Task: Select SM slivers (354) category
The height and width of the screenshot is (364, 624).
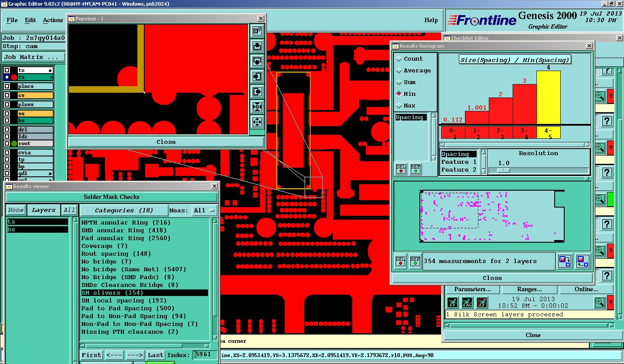Action: point(144,293)
